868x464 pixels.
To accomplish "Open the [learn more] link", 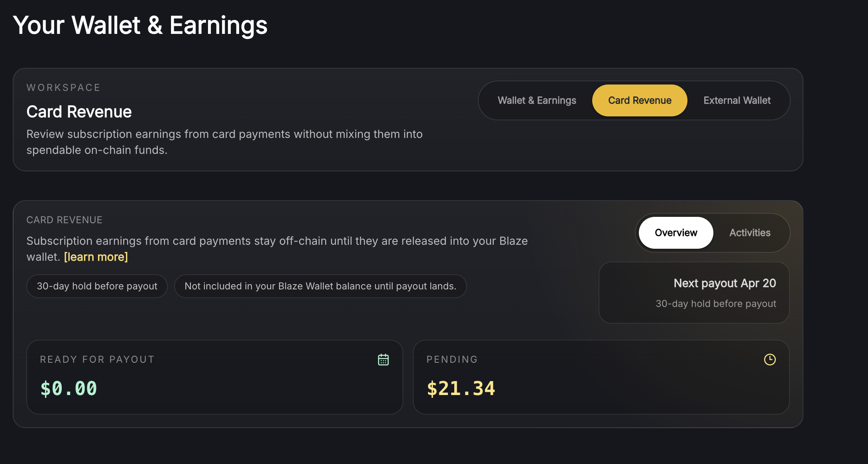I will [96, 257].
